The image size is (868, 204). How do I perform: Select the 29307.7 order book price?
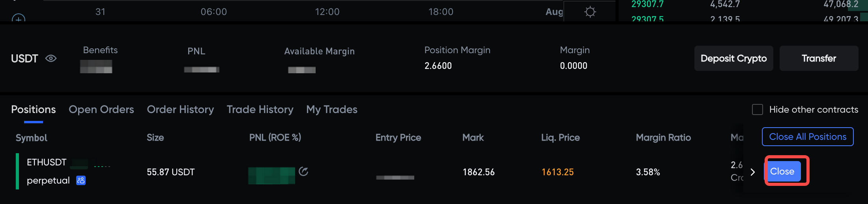647,4
